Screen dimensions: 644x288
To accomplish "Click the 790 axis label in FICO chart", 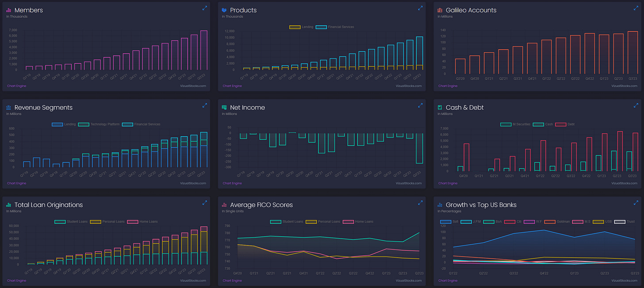I will pos(228,226).
